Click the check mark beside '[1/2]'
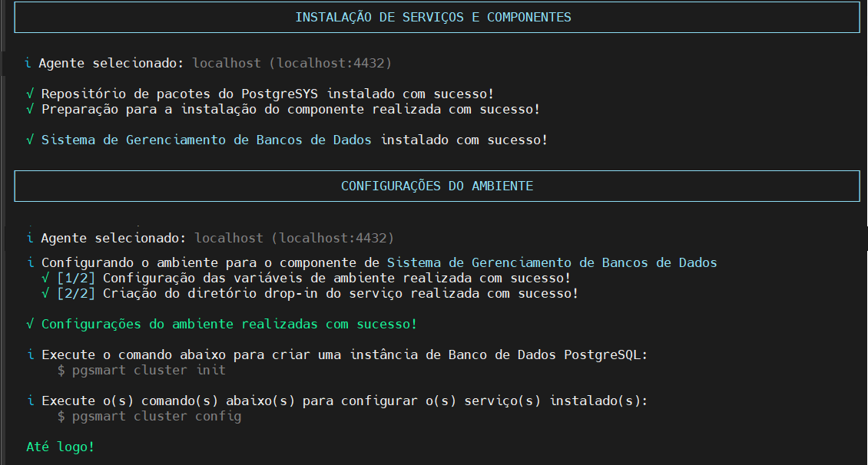 [x=45, y=278]
